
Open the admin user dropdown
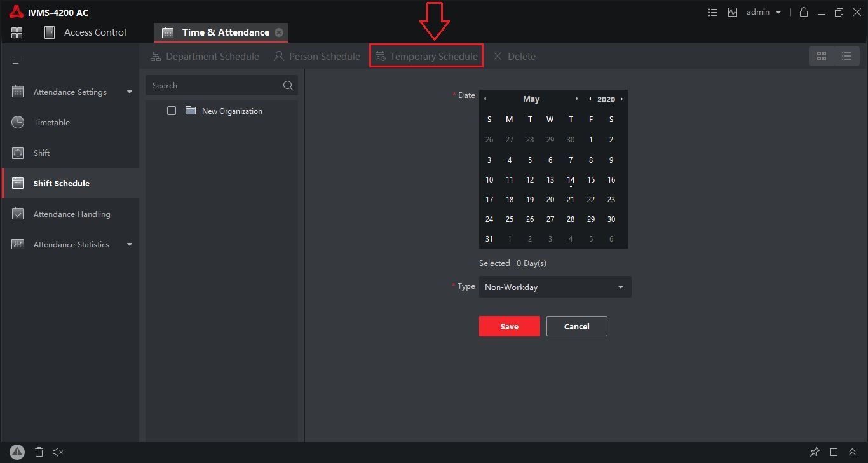pos(764,12)
